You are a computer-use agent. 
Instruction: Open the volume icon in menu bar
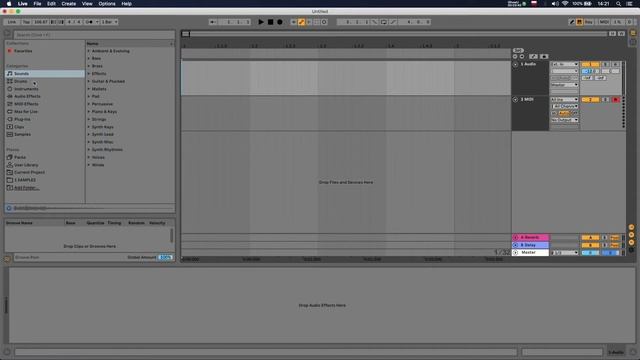pyautogui.click(x=555, y=4)
